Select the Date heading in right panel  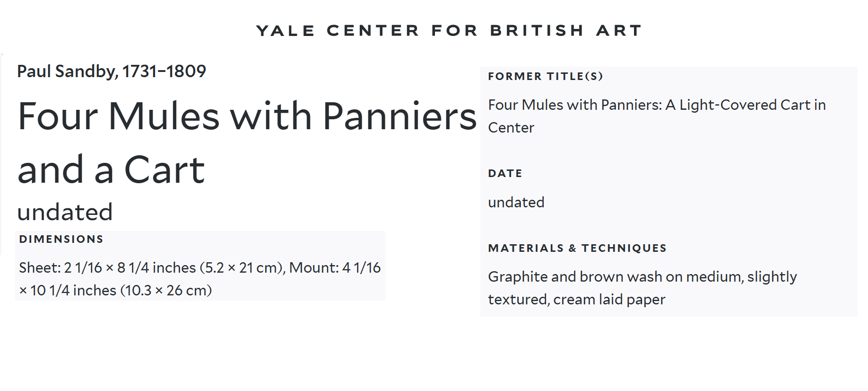pos(505,173)
